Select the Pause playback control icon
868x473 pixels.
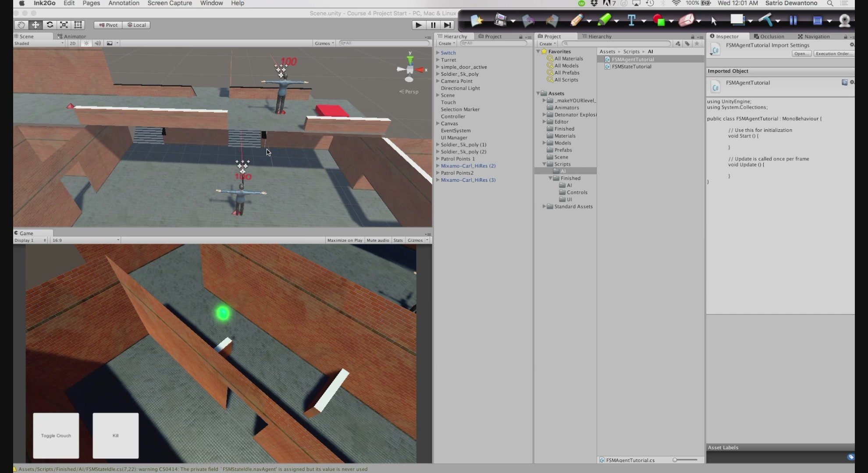(433, 25)
